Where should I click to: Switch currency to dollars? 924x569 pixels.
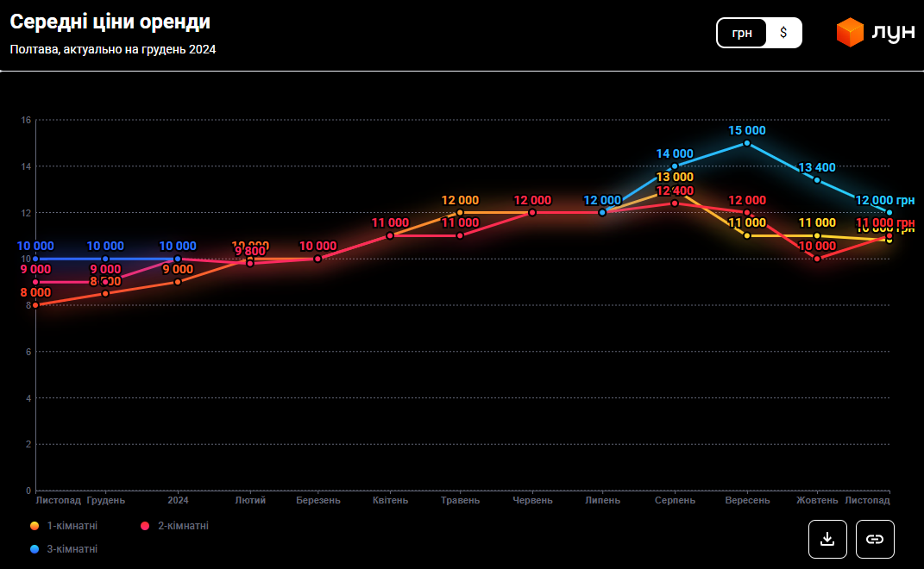tap(783, 33)
